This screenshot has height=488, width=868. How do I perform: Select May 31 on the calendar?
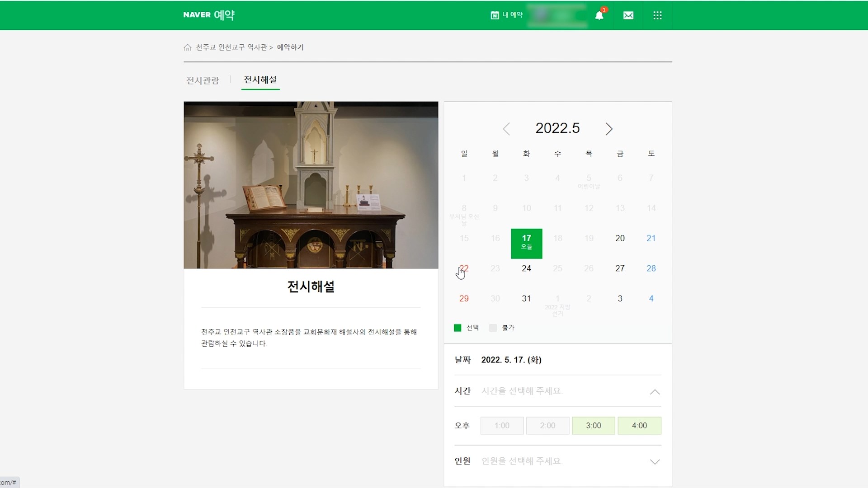(526, 299)
